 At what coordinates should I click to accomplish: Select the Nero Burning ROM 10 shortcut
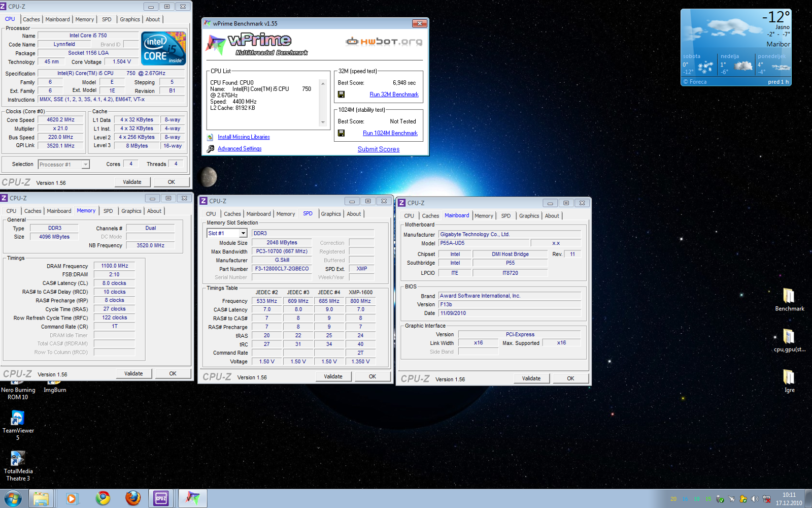tap(18, 390)
